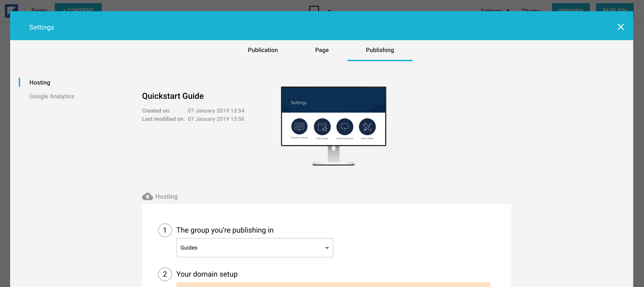Switch to the Page tab

tap(322, 50)
